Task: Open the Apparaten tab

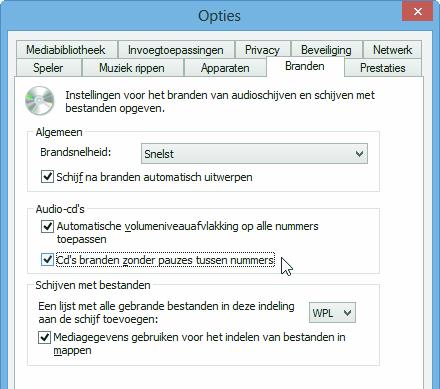Action: (225, 68)
